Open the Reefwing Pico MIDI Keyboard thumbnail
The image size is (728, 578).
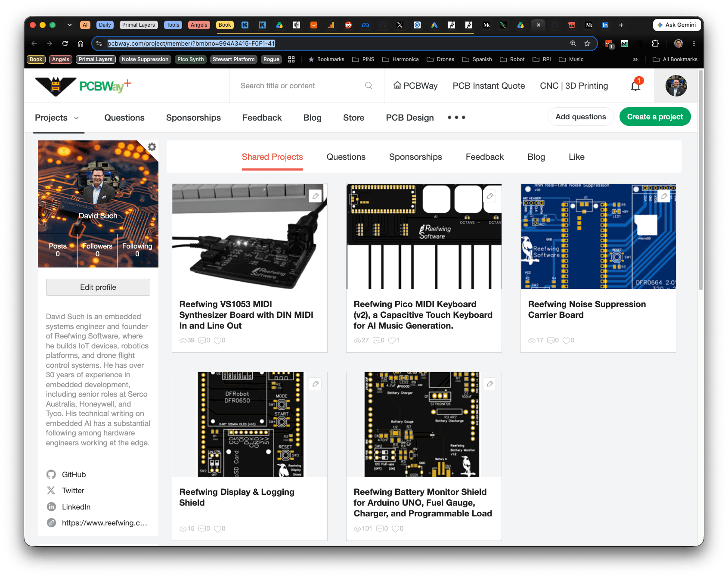click(x=424, y=236)
